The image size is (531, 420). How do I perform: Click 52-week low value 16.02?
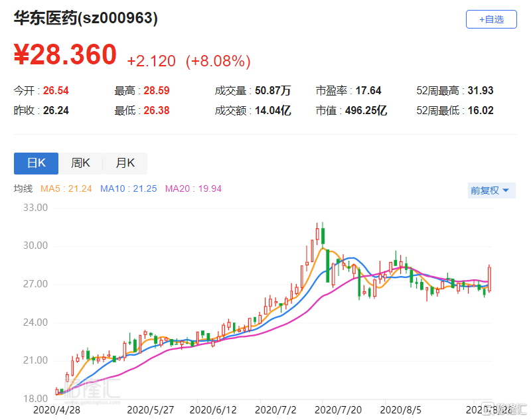pos(481,110)
